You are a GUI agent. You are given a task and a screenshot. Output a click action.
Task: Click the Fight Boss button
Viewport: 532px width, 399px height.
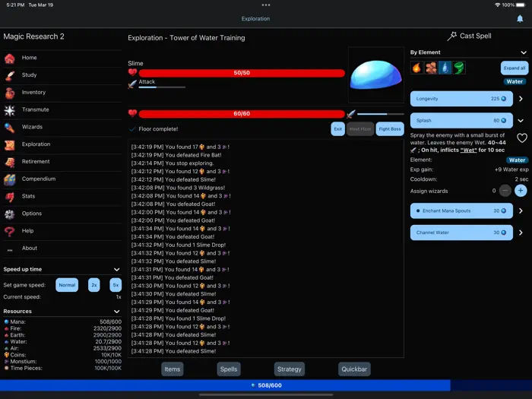(390, 129)
